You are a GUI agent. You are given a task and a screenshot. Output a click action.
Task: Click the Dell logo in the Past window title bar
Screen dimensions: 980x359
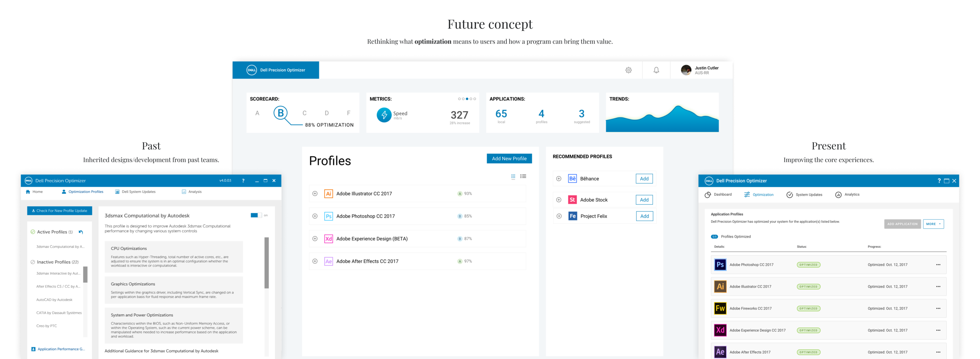pos(29,181)
